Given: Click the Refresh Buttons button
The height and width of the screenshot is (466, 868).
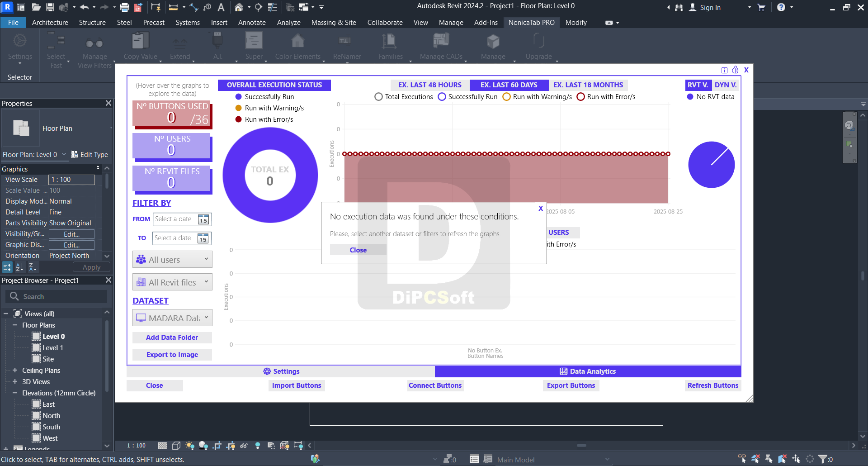Looking at the screenshot, I should click(713, 385).
